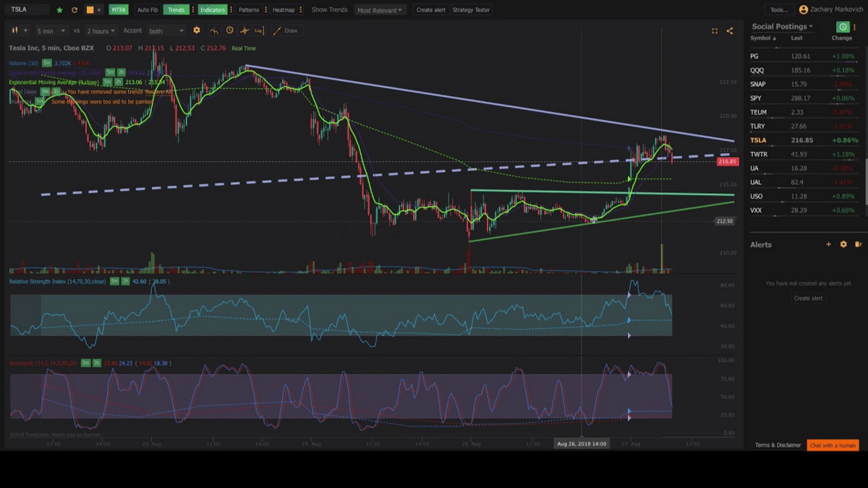Click the green clock icon beside Social Postings
Image resolution: width=868 pixels, height=488 pixels.
tap(843, 27)
